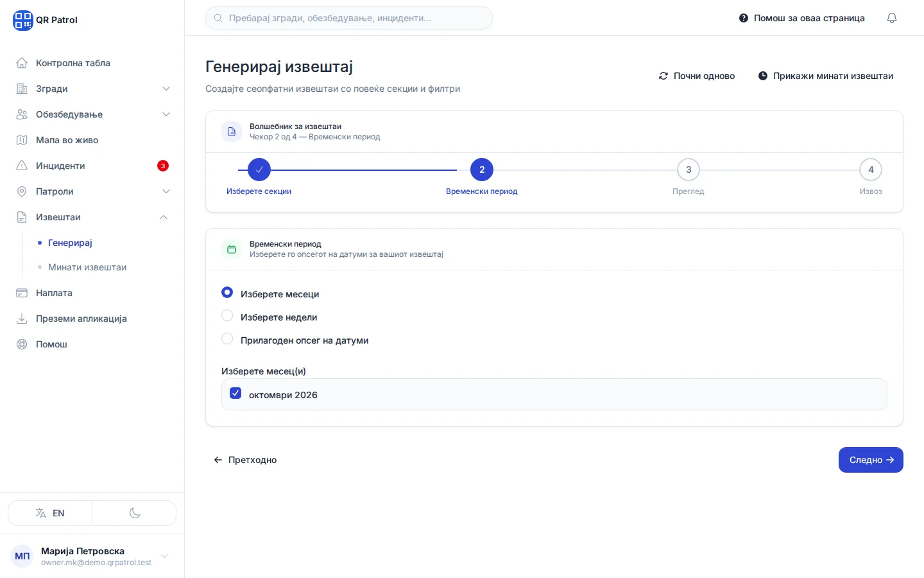Open notifications bell
The image size is (924, 578).
coord(892,18)
